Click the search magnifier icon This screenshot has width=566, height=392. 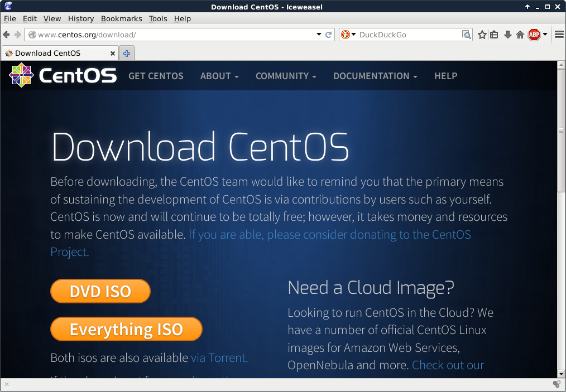pyautogui.click(x=467, y=35)
